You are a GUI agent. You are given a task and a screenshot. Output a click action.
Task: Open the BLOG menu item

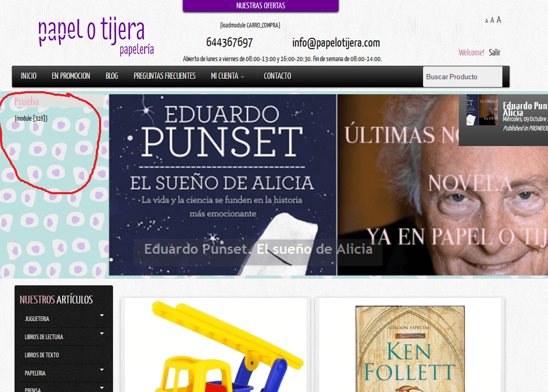tap(112, 76)
